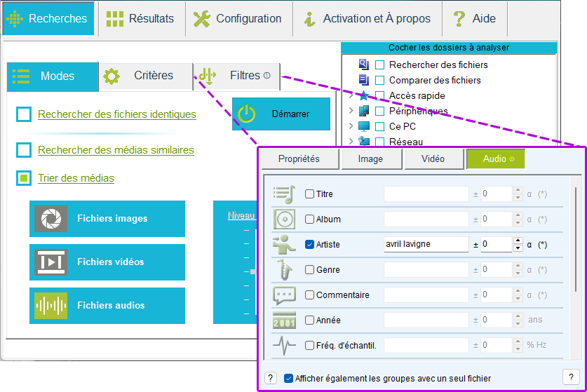
Task: Move the Niveau slider handle
Action: (x=253, y=272)
